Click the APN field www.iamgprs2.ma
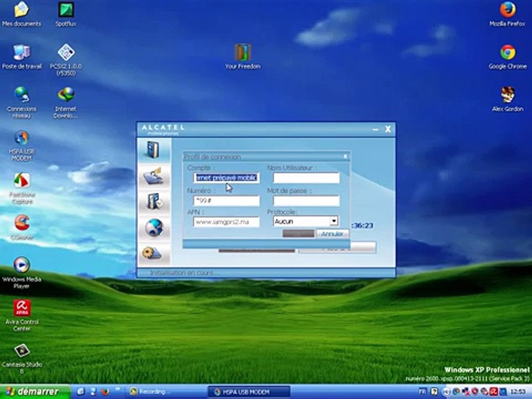 point(227,222)
